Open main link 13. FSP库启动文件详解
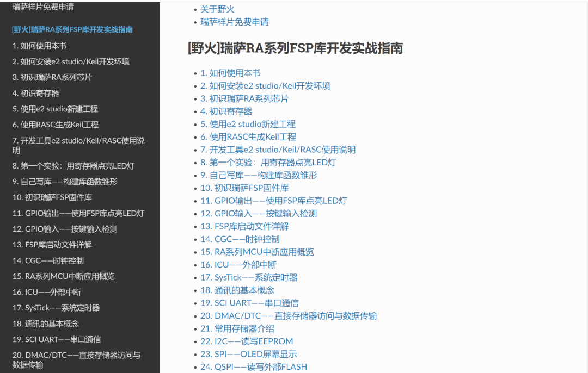Image resolution: width=588 pixels, height=373 pixels. point(244,226)
